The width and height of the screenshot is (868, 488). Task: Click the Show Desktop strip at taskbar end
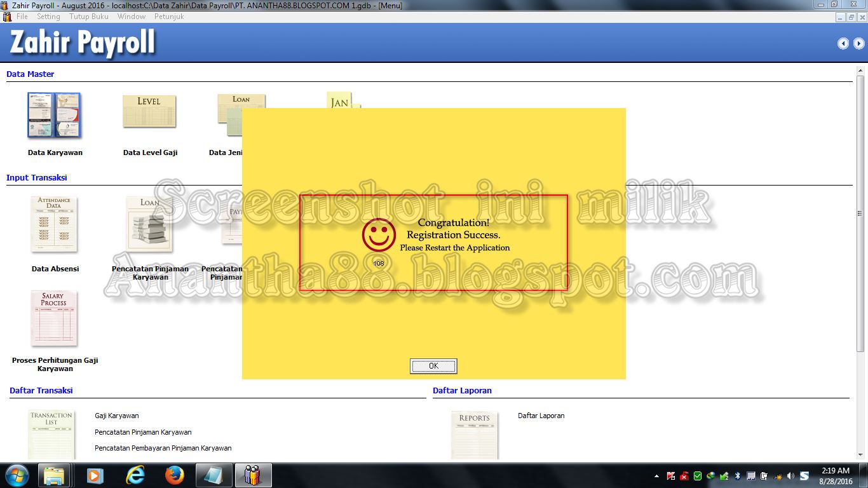pyautogui.click(x=864, y=475)
